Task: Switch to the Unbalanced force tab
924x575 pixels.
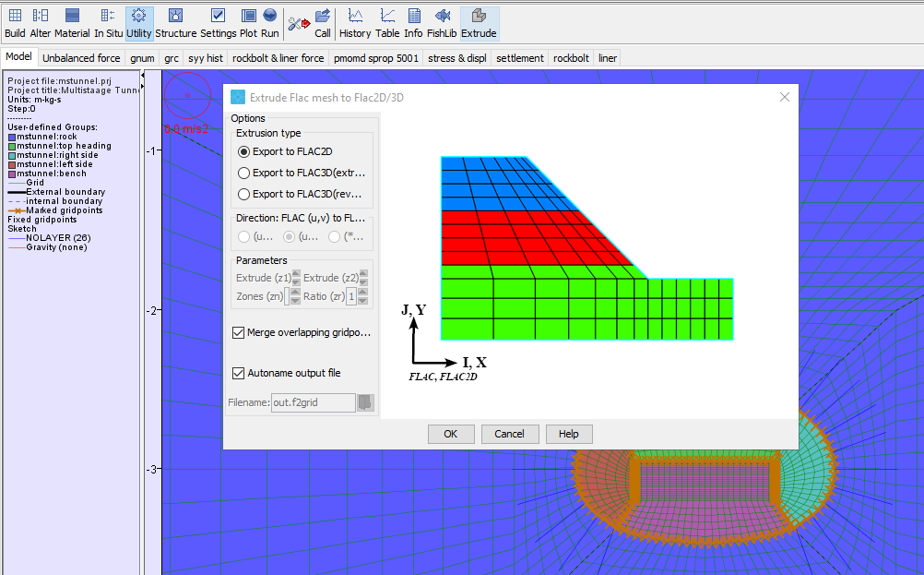Action: pyautogui.click(x=82, y=58)
